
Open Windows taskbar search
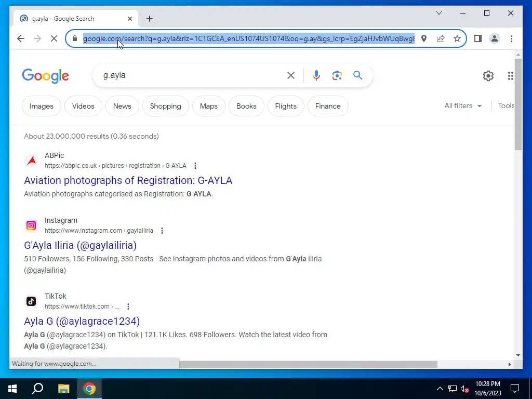point(37,389)
